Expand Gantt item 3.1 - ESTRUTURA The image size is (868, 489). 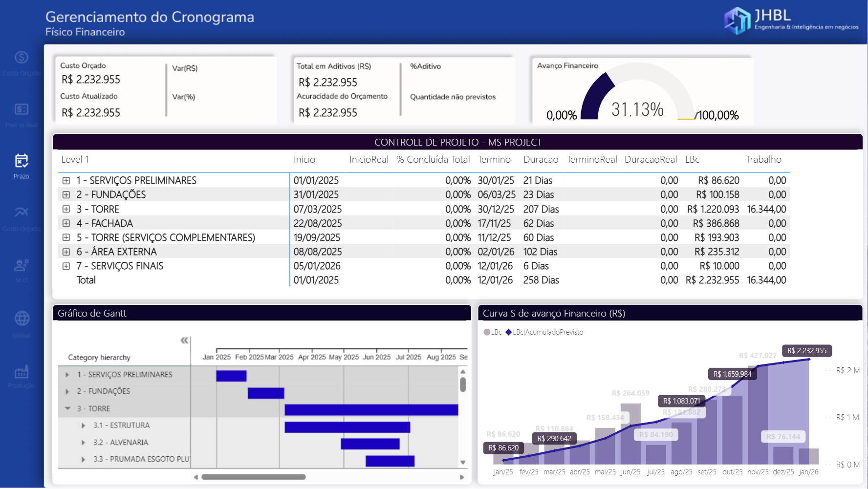(84, 425)
